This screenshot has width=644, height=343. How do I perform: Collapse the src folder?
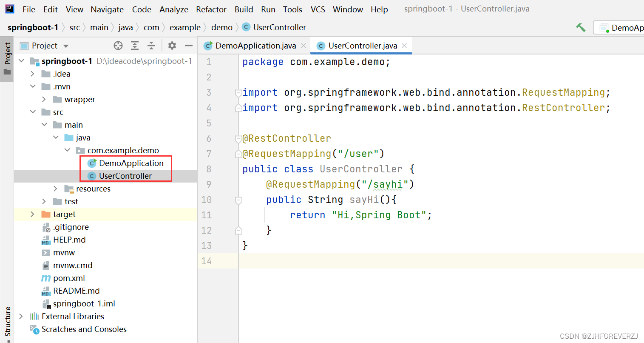pyautogui.click(x=33, y=112)
